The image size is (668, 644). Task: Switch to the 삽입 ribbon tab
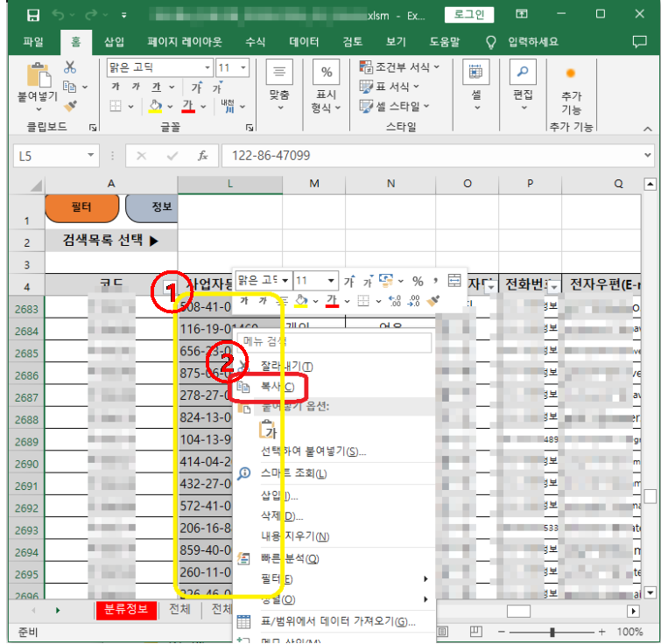114,42
